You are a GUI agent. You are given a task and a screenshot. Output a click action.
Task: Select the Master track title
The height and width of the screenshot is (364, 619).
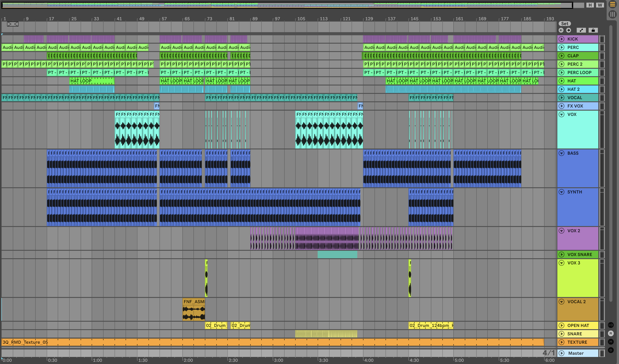point(576,353)
